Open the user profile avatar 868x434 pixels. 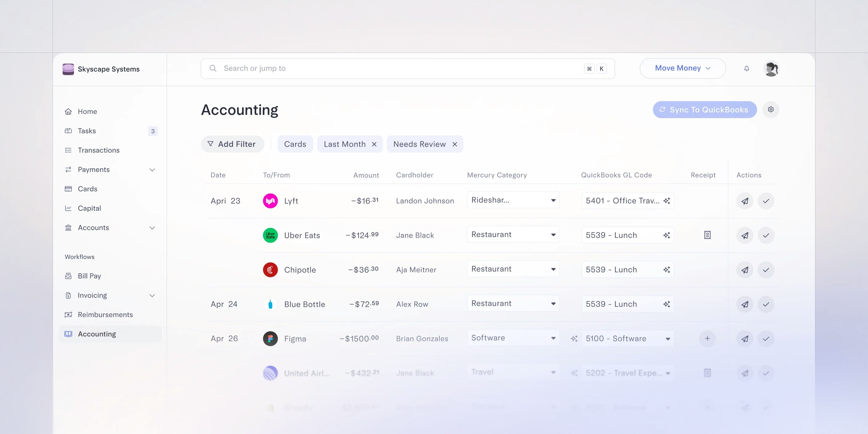pos(771,68)
